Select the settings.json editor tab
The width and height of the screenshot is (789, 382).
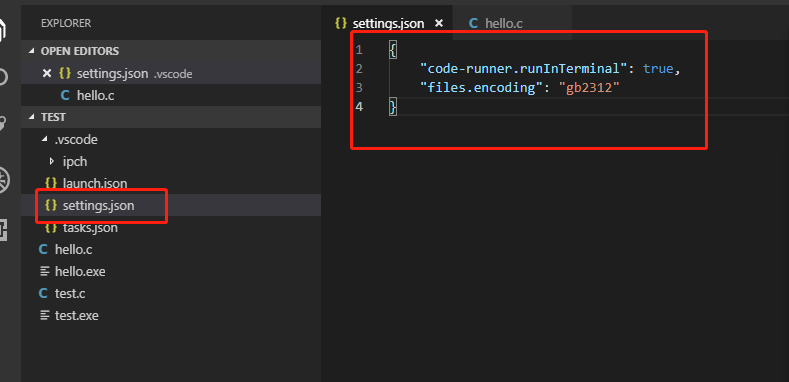(387, 23)
